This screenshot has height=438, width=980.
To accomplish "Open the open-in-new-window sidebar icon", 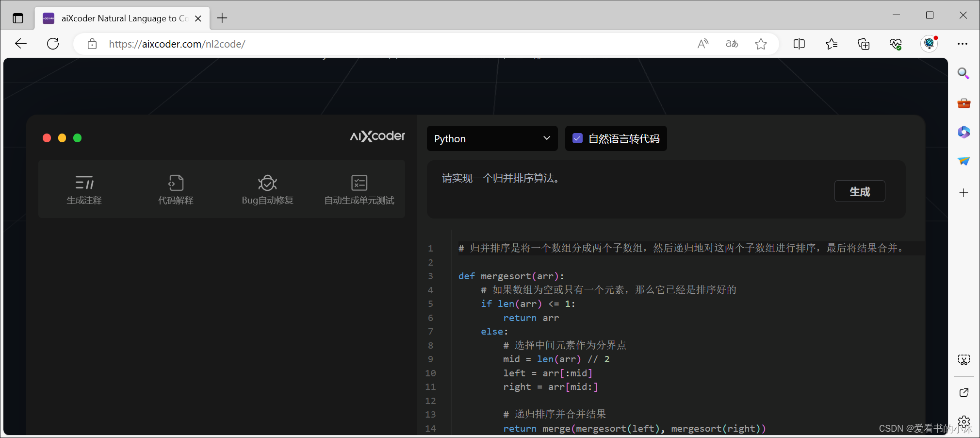I will [x=964, y=392].
